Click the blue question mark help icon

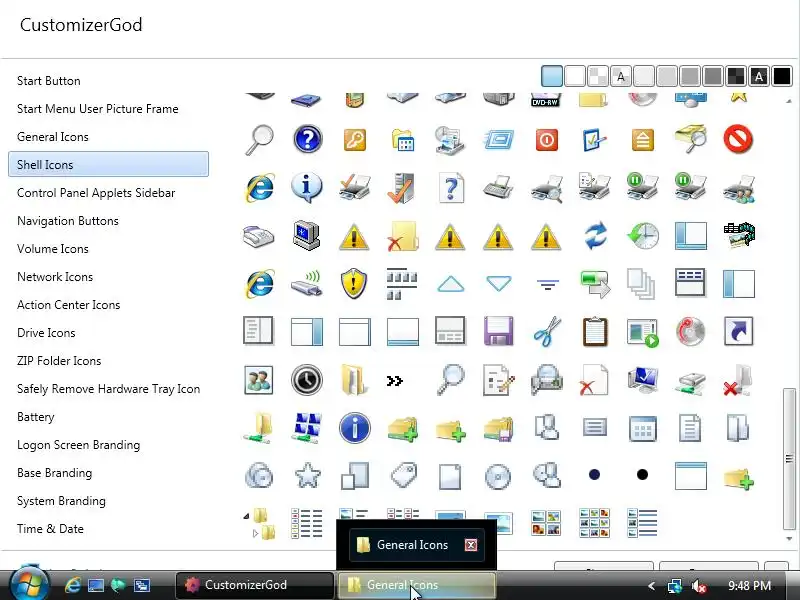[307, 139]
